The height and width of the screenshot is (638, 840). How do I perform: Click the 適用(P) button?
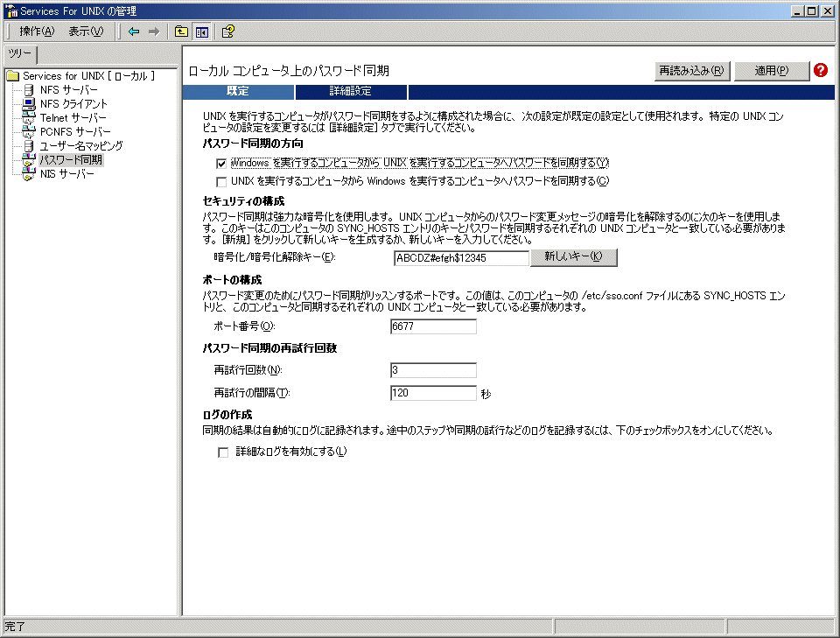772,71
